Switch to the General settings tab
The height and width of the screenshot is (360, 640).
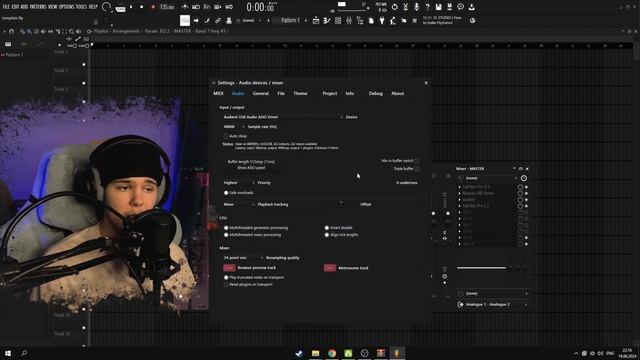click(260, 93)
